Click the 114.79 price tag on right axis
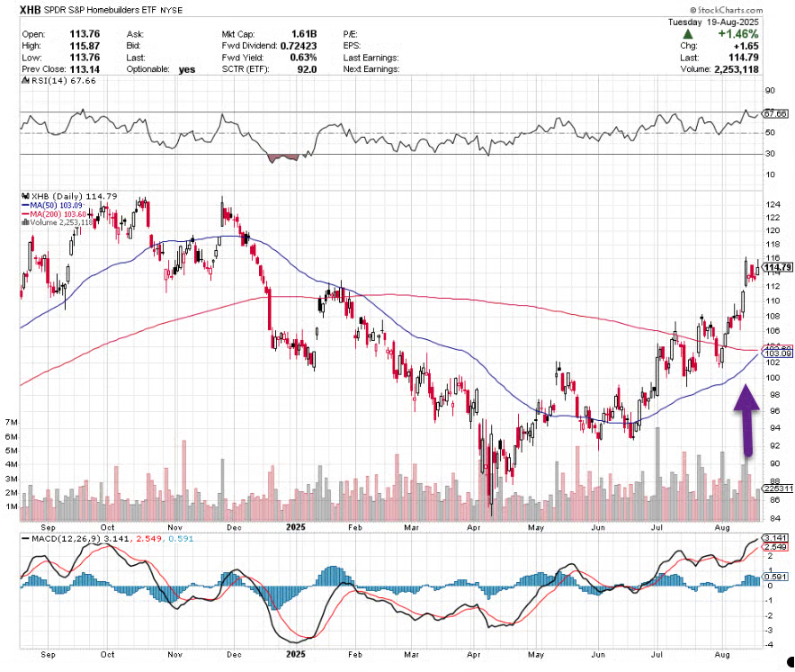 (x=778, y=267)
